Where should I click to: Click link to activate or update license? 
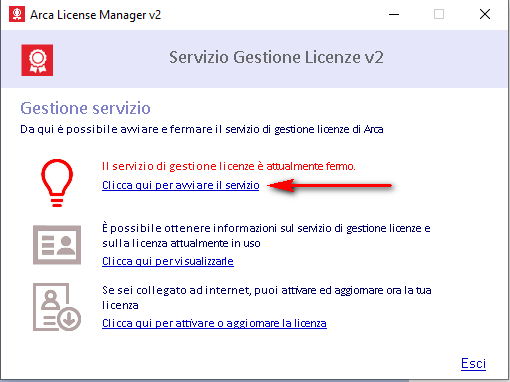point(214,323)
